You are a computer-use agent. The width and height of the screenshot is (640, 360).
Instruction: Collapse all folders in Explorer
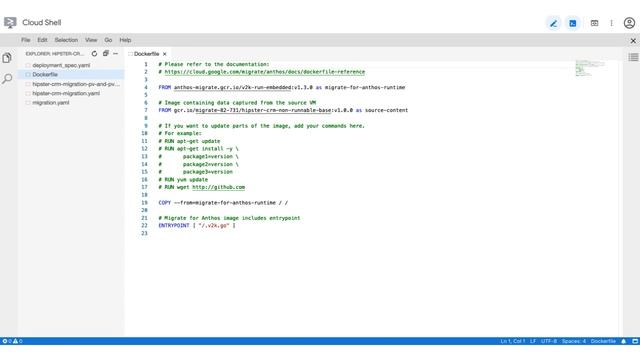click(106, 53)
